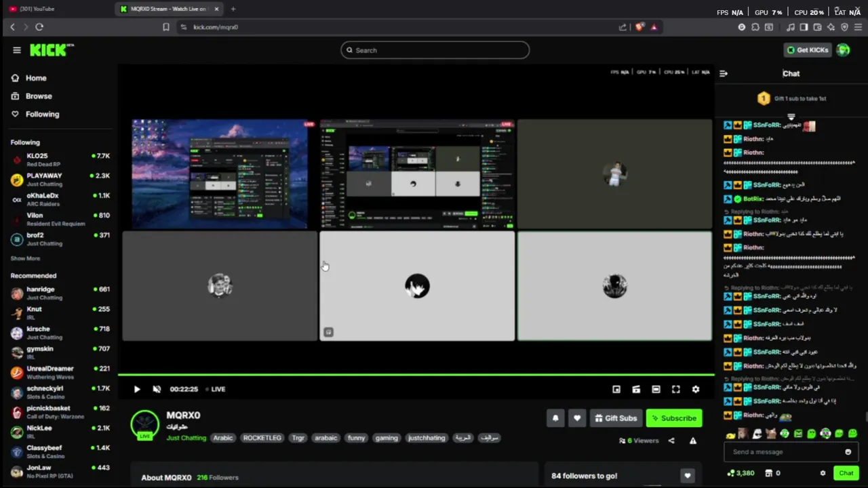Image resolution: width=868 pixels, height=488 pixels.
Task: Click the MQRX0 channel avatar
Action: coord(144,425)
